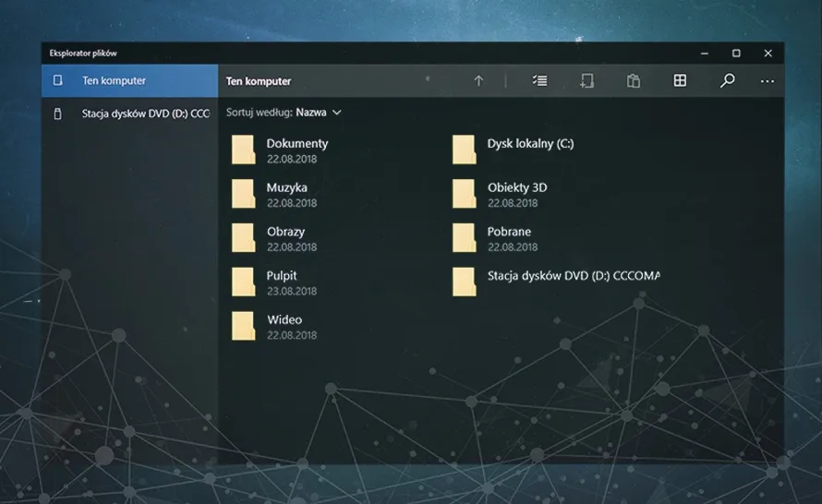Select Stacja dysków DVD (D:) CCCOMA label
Image resolution: width=822 pixels, height=504 pixels.
coord(574,276)
